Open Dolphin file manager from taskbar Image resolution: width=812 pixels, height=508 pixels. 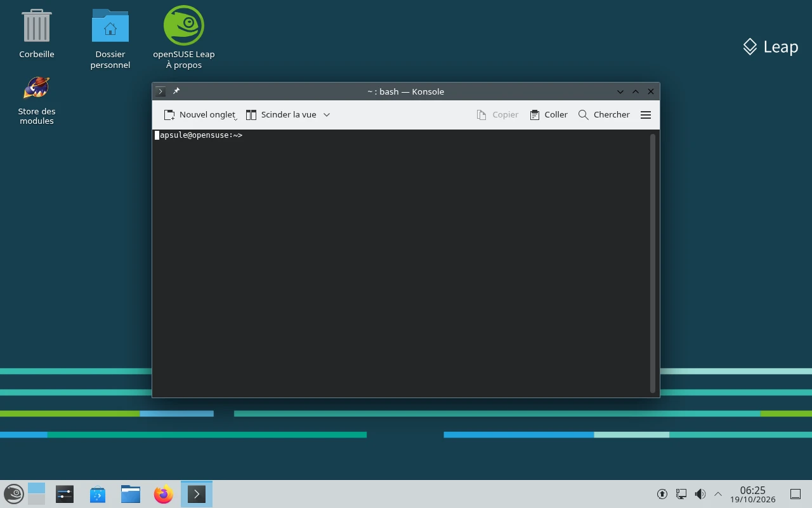click(131, 494)
